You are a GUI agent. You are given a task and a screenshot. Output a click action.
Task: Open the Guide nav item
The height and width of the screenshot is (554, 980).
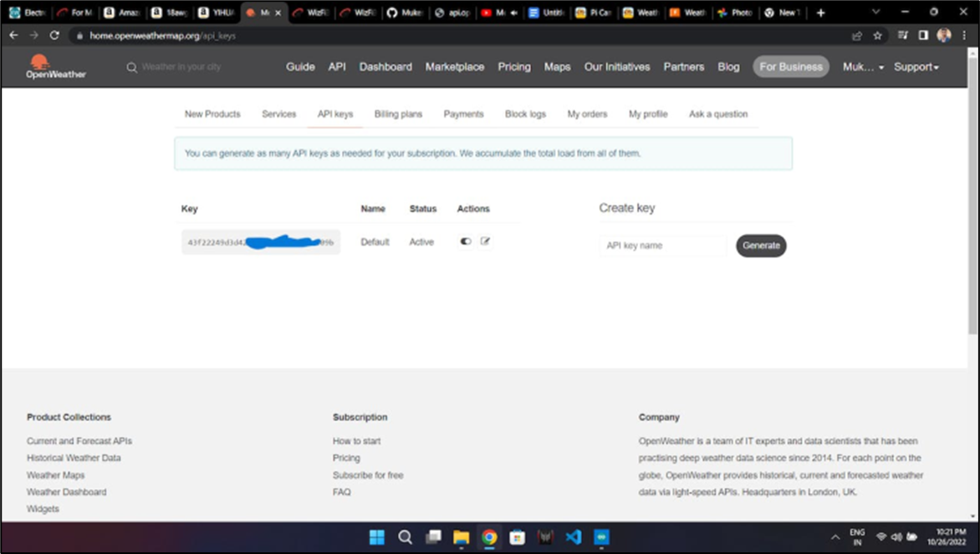[301, 67]
